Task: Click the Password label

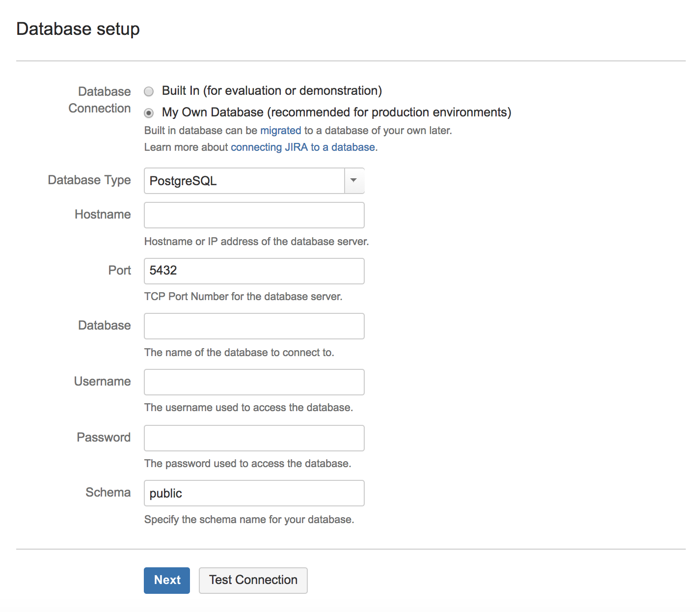Action: [104, 438]
